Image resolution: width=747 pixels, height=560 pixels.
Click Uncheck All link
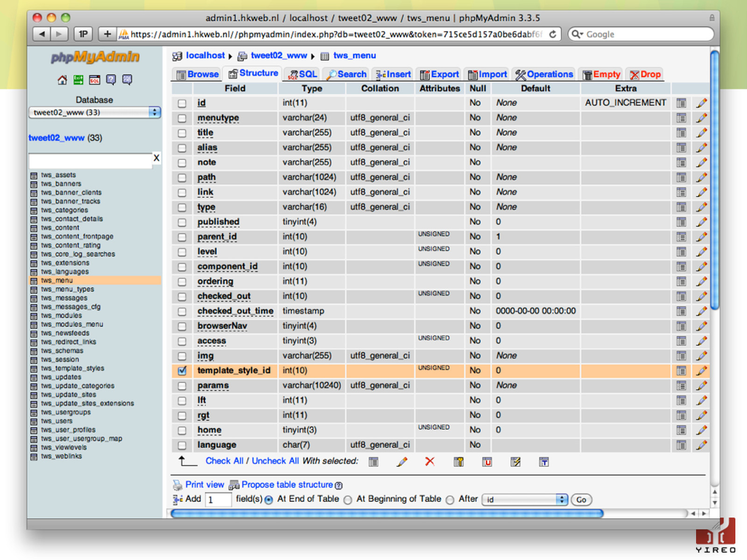pos(275,461)
